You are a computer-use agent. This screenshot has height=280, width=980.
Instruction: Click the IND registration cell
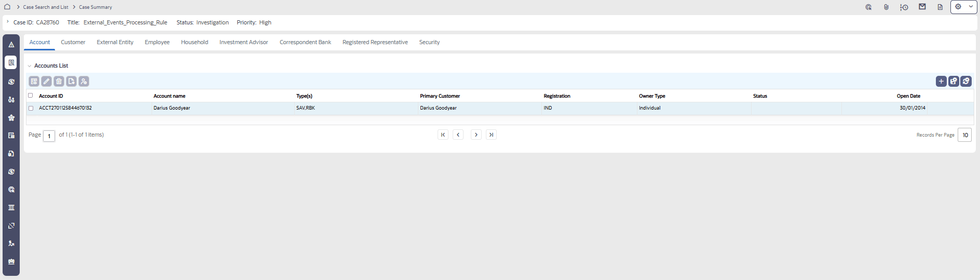pos(548,108)
